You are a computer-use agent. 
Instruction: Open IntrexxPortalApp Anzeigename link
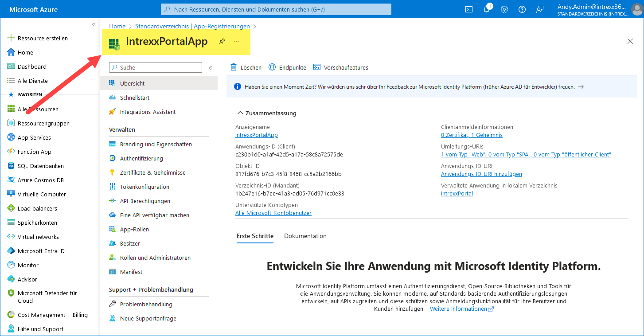tap(257, 135)
